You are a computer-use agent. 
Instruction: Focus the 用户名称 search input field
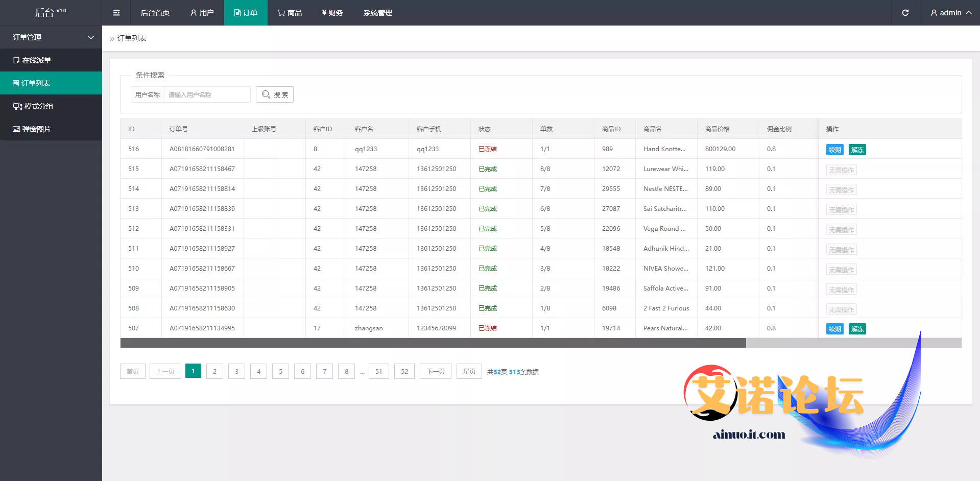coord(207,94)
